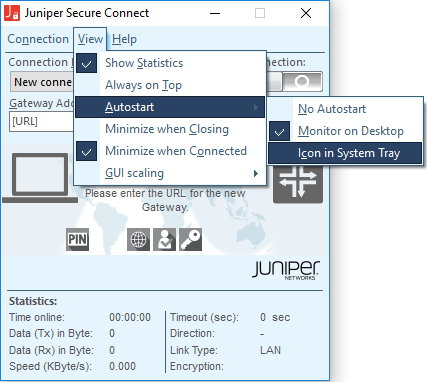Screen dimensions: 427x382
Task: Click the Statistics heading
Action: 33,301
